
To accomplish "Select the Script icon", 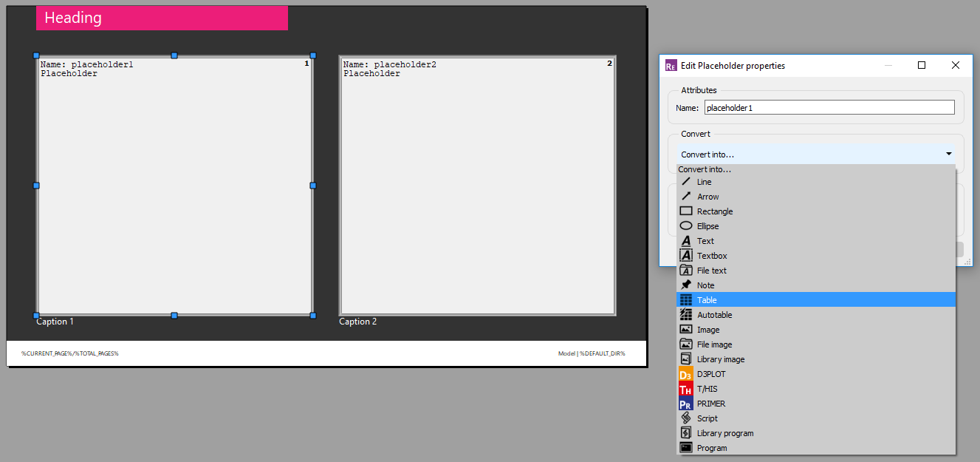I will (686, 418).
